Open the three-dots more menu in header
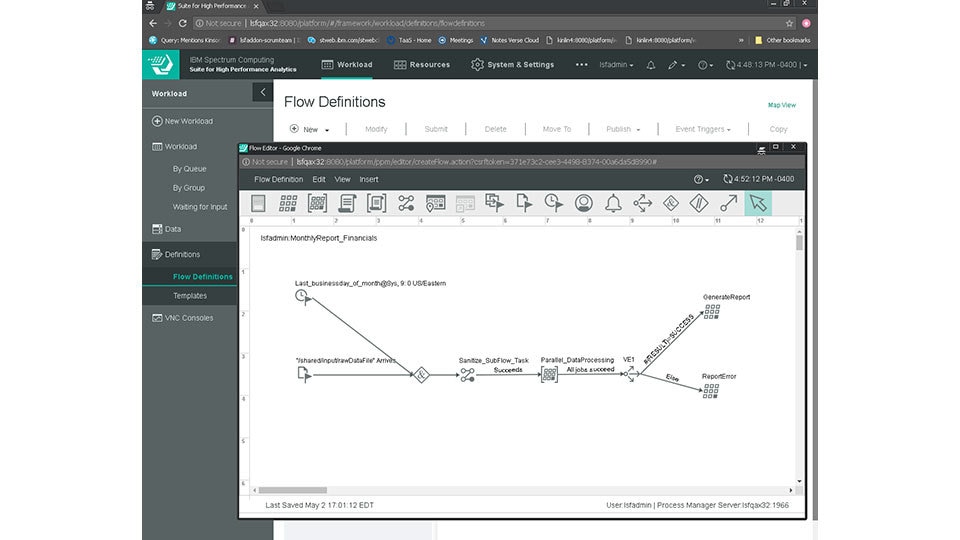This screenshot has height=540, width=960. (x=581, y=64)
